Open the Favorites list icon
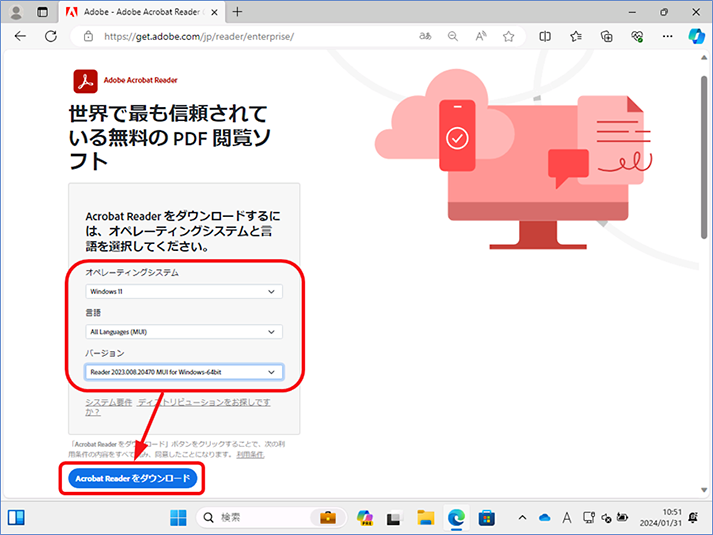The height and width of the screenshot is (535, 713). click(576, 36)
